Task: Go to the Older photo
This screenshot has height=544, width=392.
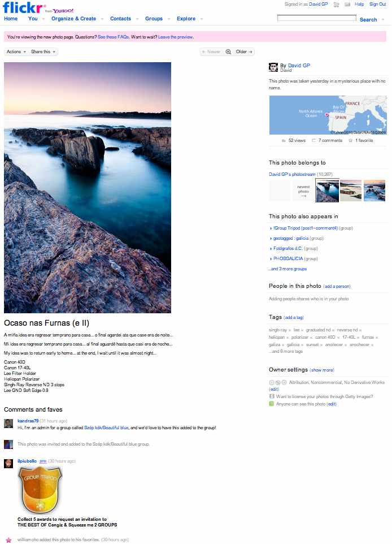Action: pos(243,51)
